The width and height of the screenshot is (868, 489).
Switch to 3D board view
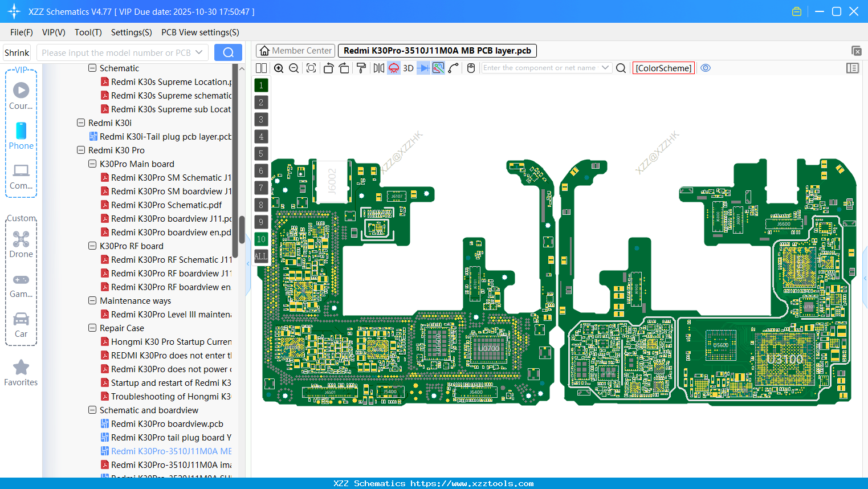click(x=408, y=68)
